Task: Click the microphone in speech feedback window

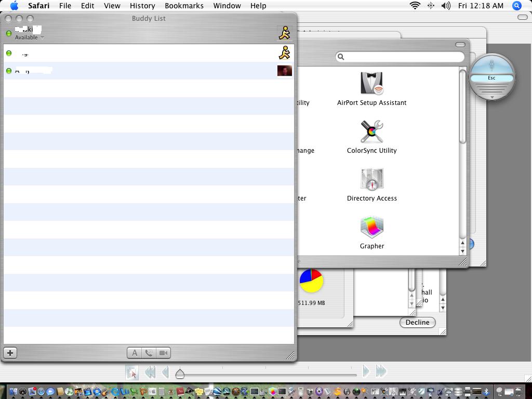Action: pyautogui.click(x=491, y=64)
